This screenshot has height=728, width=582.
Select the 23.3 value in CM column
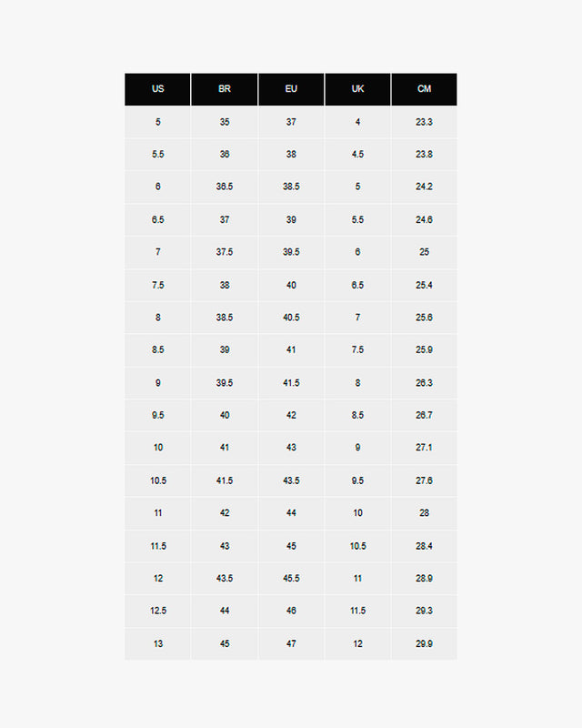click(424, 122)
